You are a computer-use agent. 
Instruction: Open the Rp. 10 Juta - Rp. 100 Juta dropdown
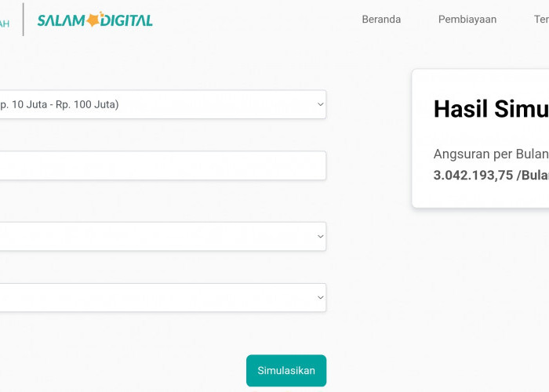click(163, 104)
